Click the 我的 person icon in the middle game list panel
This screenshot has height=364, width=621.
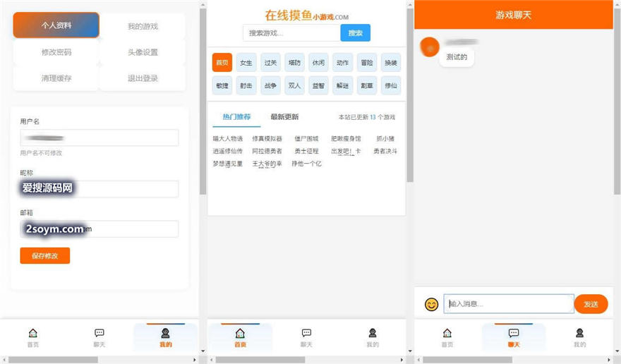[373, 333]
